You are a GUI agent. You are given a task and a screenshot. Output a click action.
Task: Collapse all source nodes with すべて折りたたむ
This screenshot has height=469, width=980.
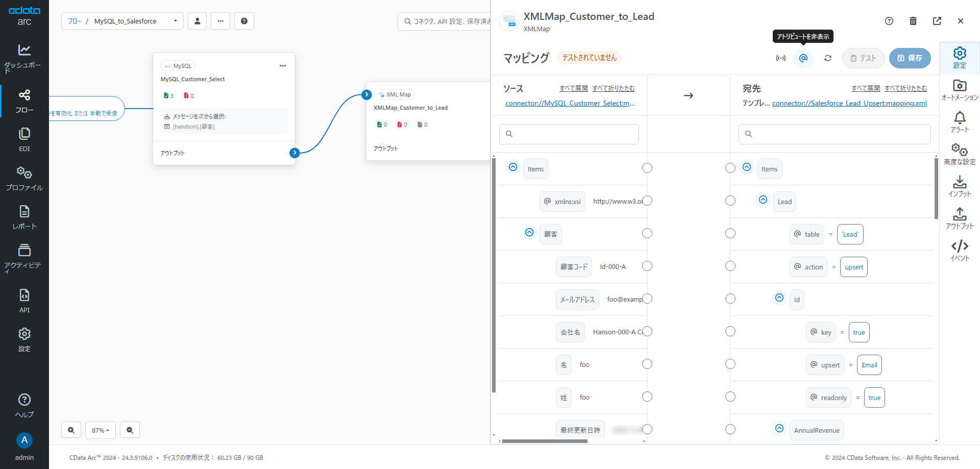coord(614,88)
